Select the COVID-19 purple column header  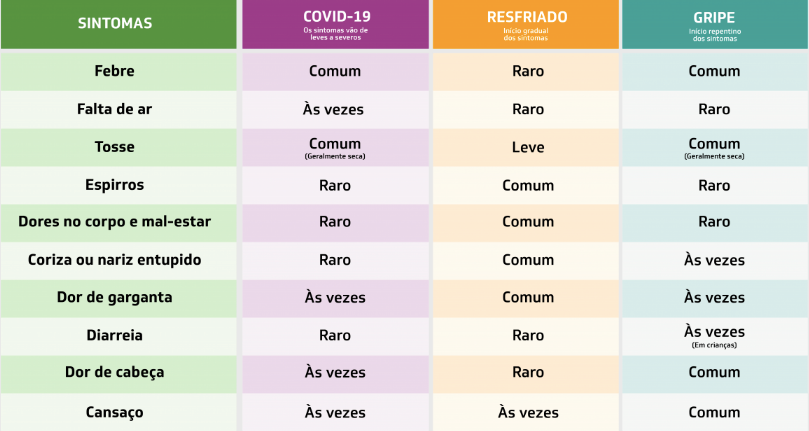tap(335, 24)
